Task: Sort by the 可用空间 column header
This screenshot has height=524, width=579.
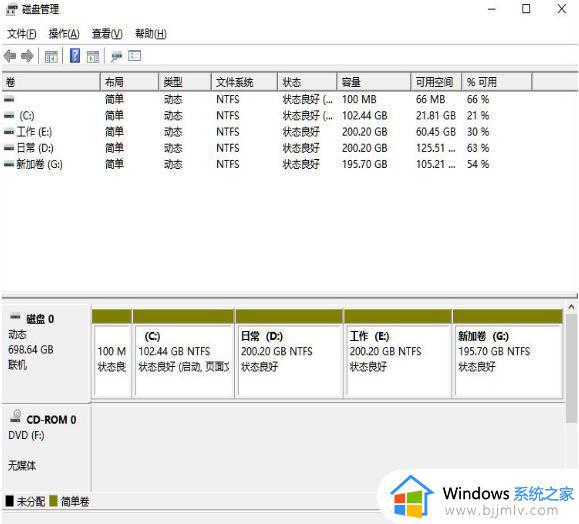Action: [x=436, y=82]
